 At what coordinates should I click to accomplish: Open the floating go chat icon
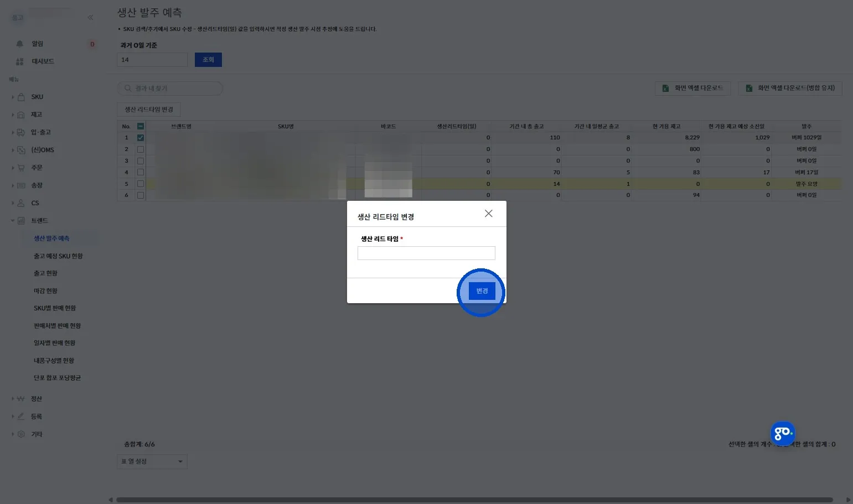pyautogui.click(x=783, y=433)
